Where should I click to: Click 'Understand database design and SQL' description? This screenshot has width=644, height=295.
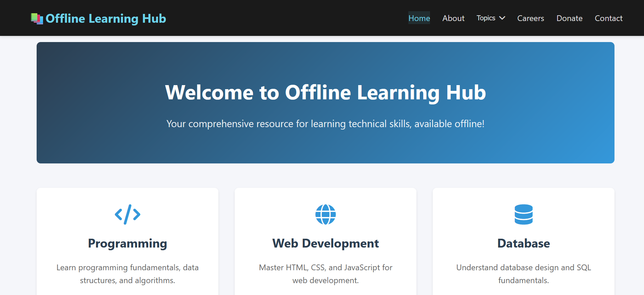tap(524, 274)
